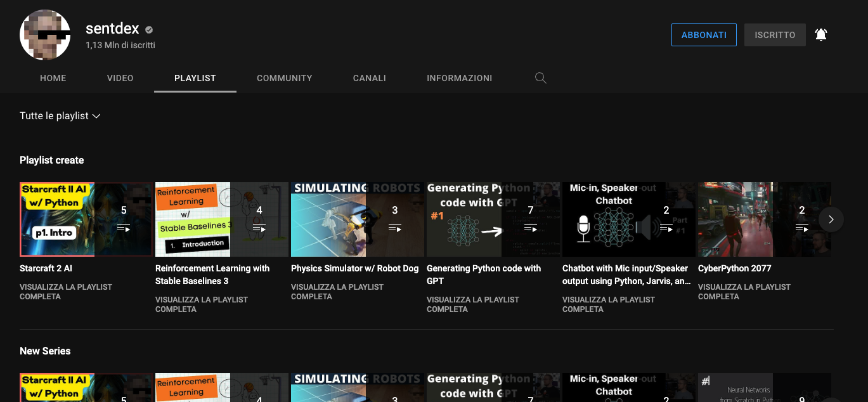Click the 1,13 Mln di iscritti text
This screenshot has width=868, height=402.
[120, 46]
